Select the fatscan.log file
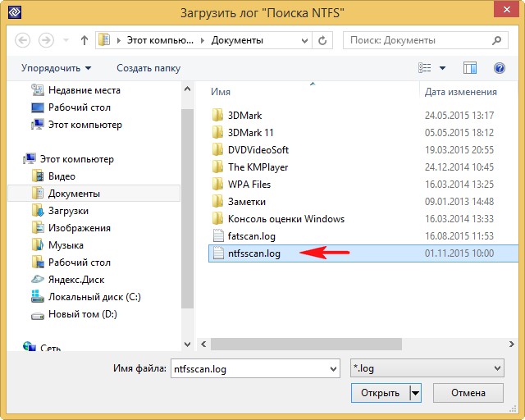 [253, 236]
